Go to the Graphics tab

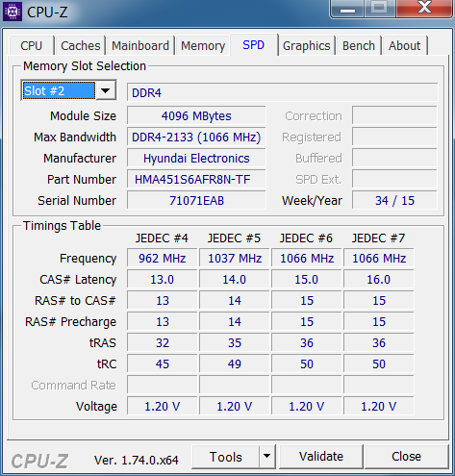coord(307,45)
